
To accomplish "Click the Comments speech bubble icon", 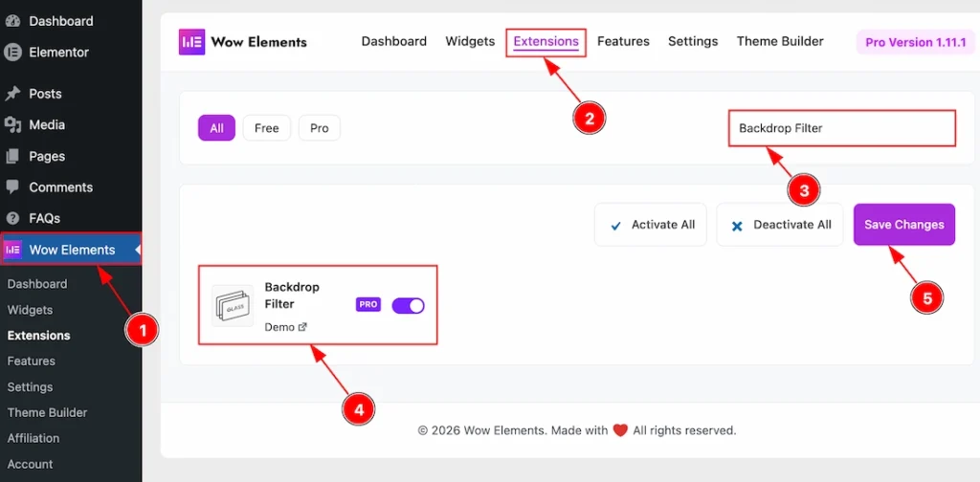I will 13,187.
